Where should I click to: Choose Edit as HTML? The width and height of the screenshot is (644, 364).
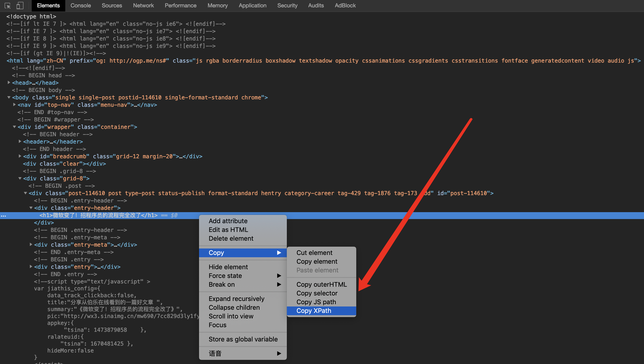click(x=243, y=230)
